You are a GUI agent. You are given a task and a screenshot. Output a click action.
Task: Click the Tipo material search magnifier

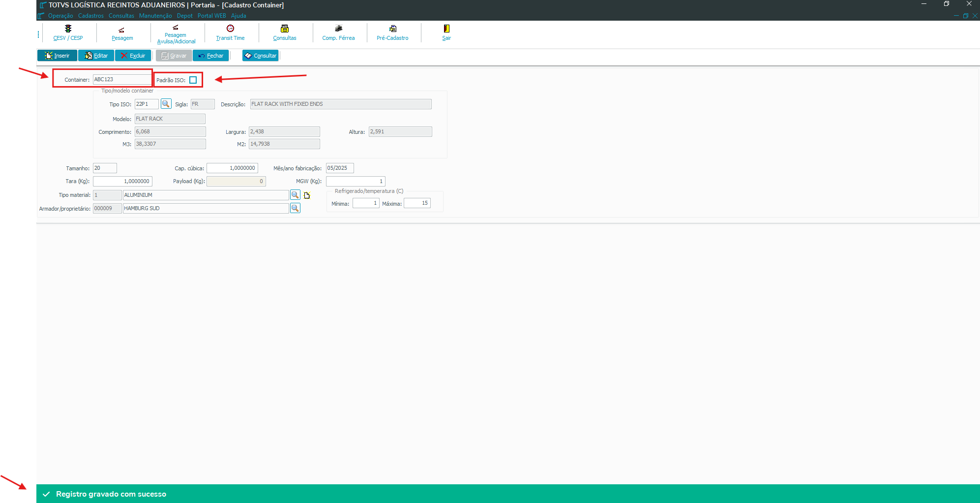(x=295, y=195)
